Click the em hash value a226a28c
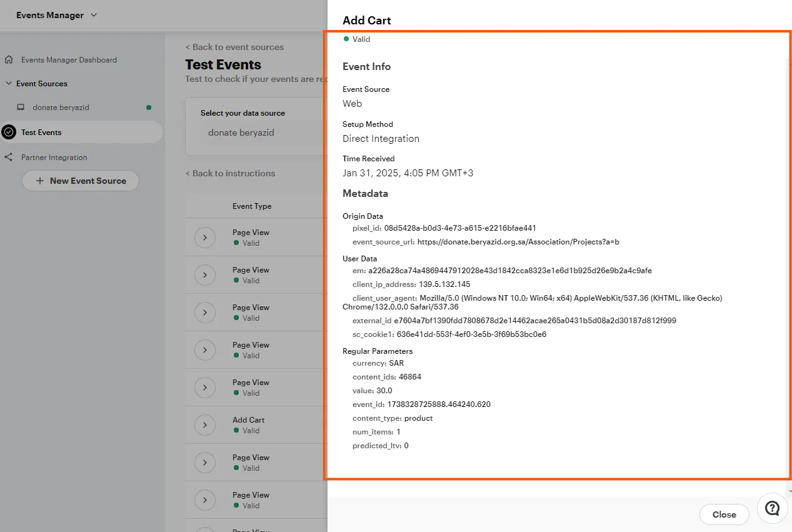The width and height of the screenshot is (792, 532). pos(510,271)
